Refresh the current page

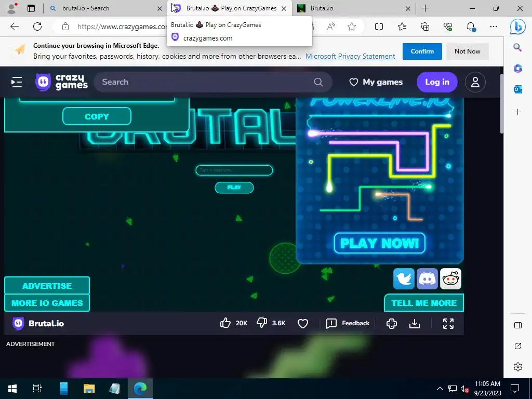point(37,26)
